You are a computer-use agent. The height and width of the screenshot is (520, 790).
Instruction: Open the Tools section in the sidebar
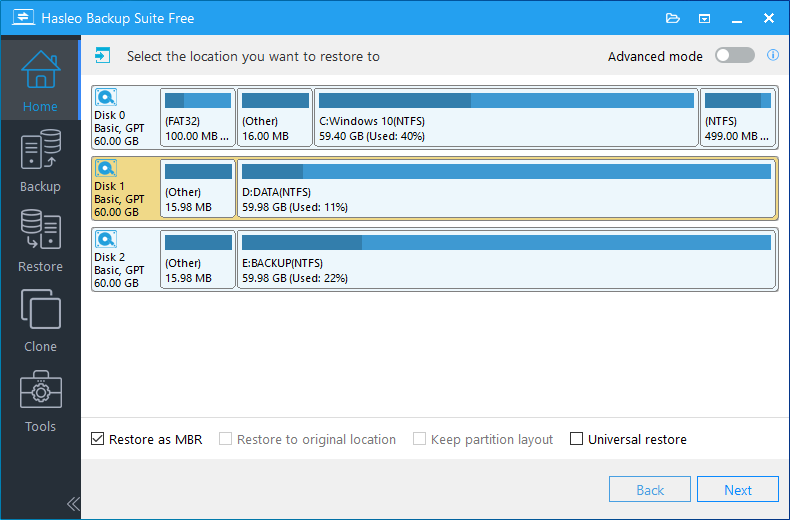[x=40, y=401]
